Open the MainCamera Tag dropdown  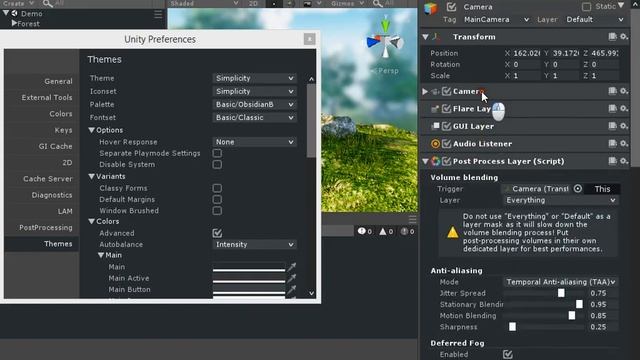pos(496,20)
